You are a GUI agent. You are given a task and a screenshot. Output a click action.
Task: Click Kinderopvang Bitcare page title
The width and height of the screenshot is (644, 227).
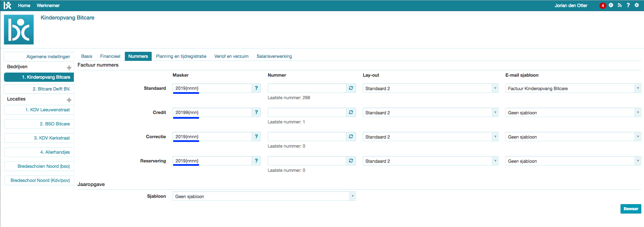tap(67, 17)
